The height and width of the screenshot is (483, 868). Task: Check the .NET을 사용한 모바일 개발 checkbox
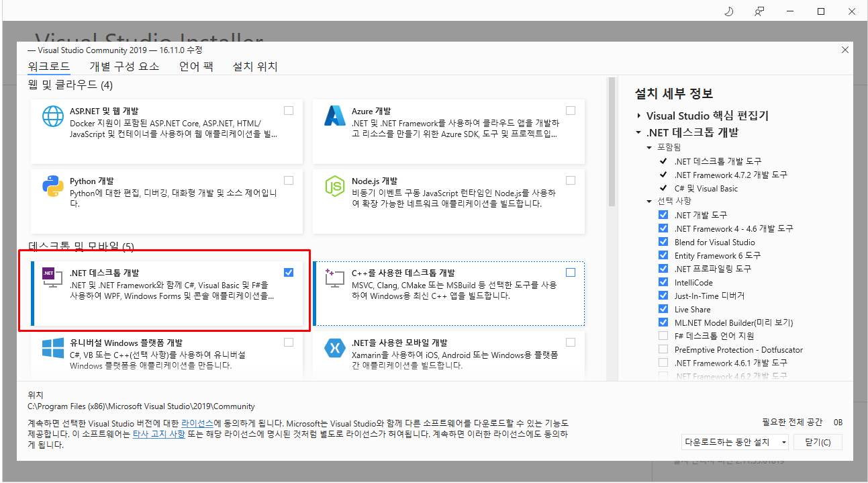571,342
